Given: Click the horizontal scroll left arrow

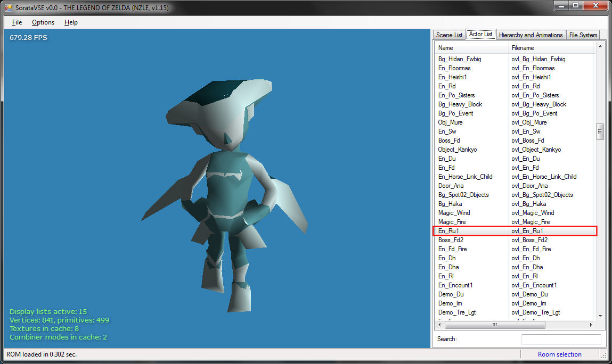Looking at the screenshot, I should tap(439, 325).
